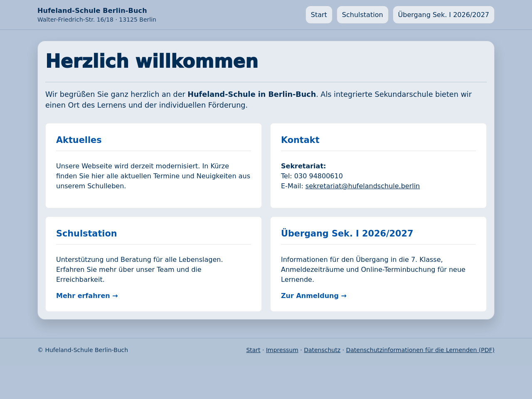This screenshot has height=399, width=532.
Task: Click the 'Herzlich willkommen' page heading
Action: click(x=152, y=61)
